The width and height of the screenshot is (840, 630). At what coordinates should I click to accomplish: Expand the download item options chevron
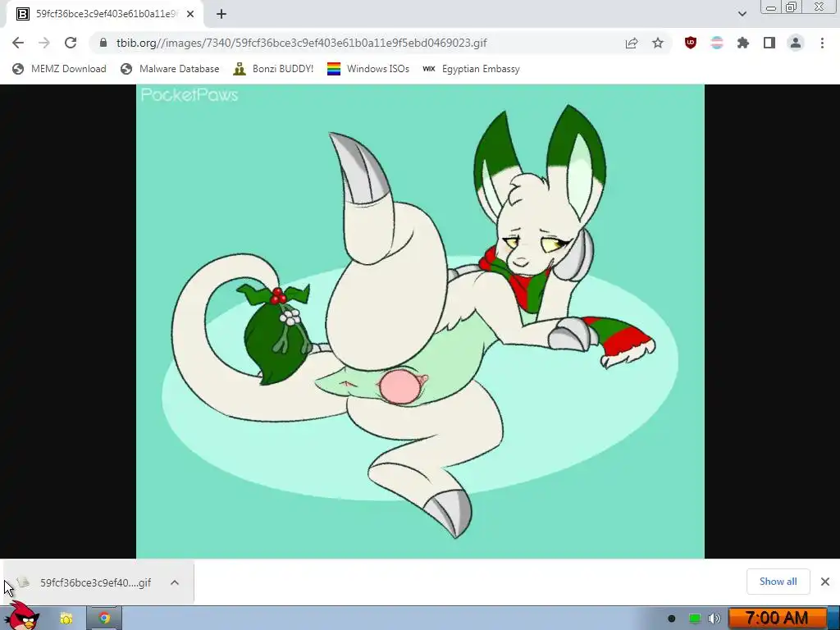[x=175, y=582]
